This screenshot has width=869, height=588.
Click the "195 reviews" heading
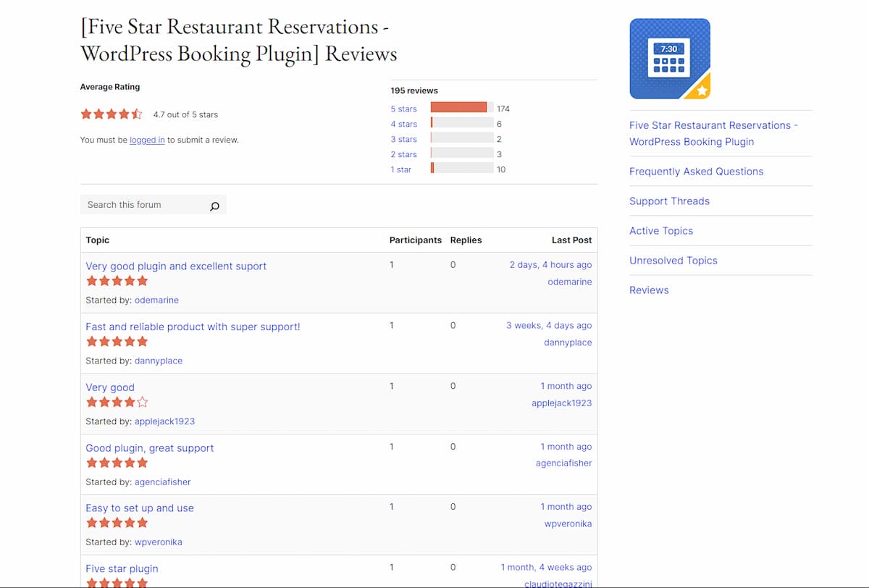pyautogui.click(x=414, y=91)
